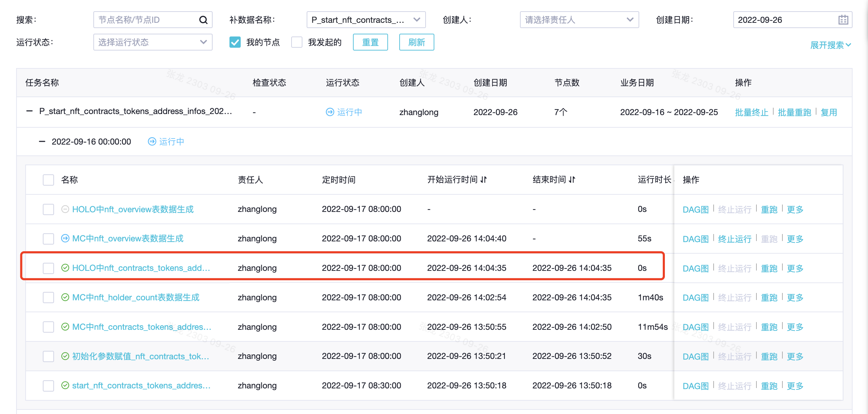Select checkbox for MC中nft_overview表数据生成 row
This screenshot has height=414, width=868.
[x=48, y=239]
